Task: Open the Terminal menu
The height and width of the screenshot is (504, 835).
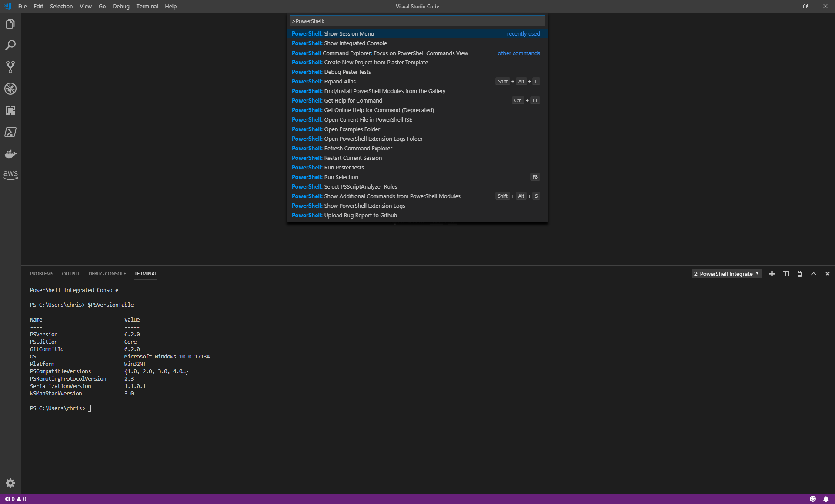Action: [x=147, y=6]
